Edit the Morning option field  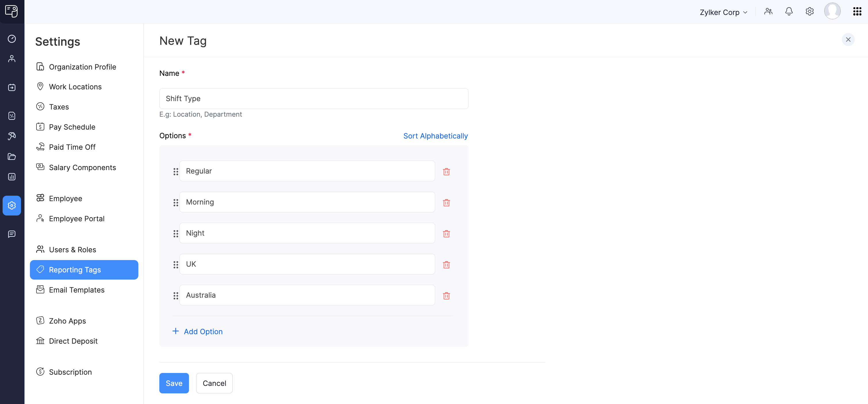click(307, 202)
